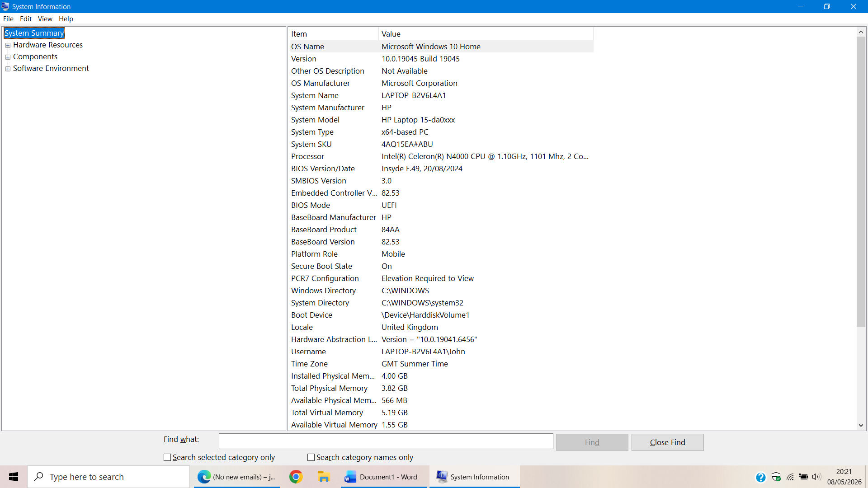Click the scrollbar down arrow

point(861,425)
